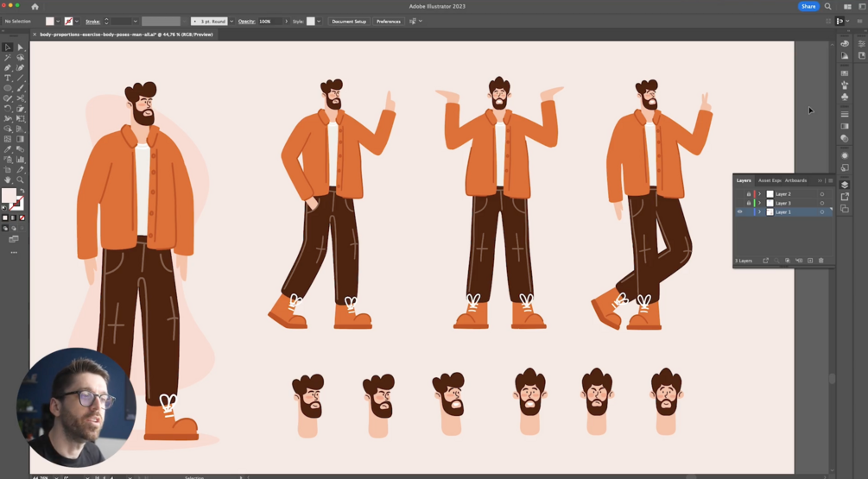Expand Layer 2 disclosure arrow
Viewport: 868px width, 479px height.
[760, 194]
